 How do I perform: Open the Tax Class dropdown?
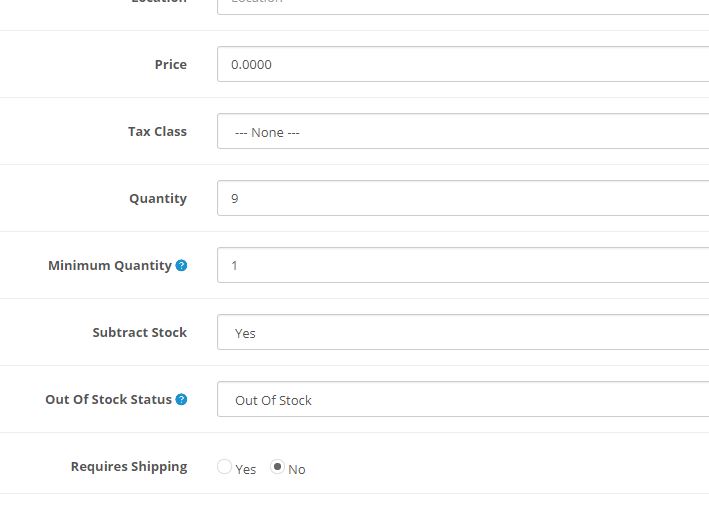(x=462, y=131)
